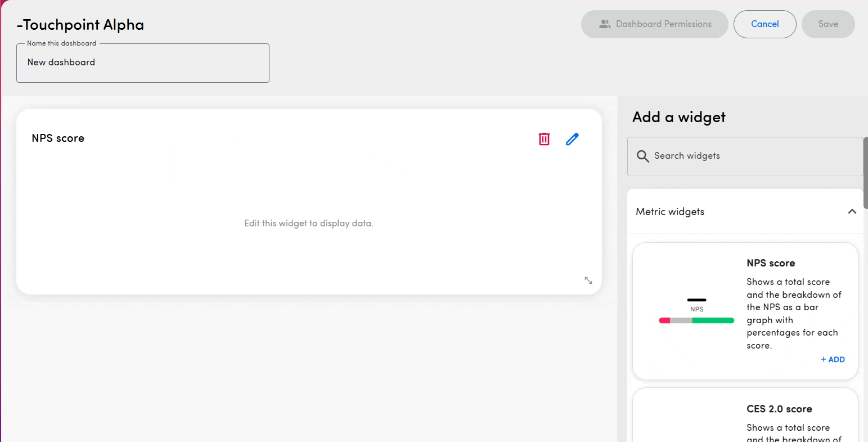Save the new dashboard
868x442 pixels.
tap(827, 24)
